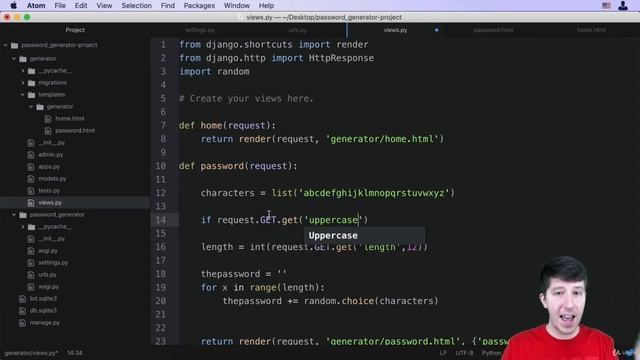Select the views.py tab
The width and height of the screenshot is (640, 360).
395,30
